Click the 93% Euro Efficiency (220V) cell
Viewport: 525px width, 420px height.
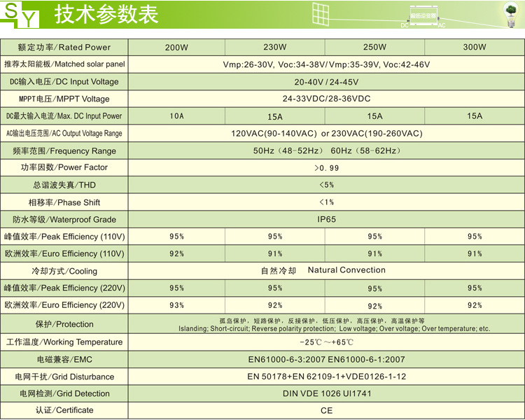pos(176,305)
